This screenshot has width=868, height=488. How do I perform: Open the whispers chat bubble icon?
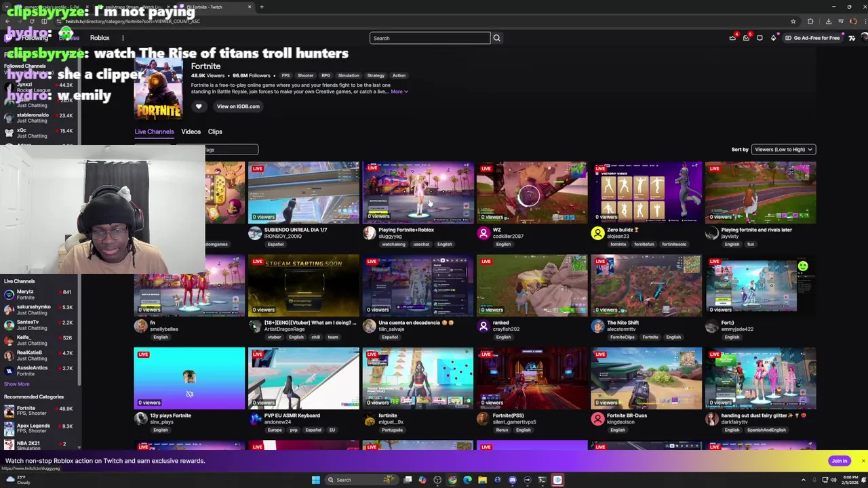[759, 38]
